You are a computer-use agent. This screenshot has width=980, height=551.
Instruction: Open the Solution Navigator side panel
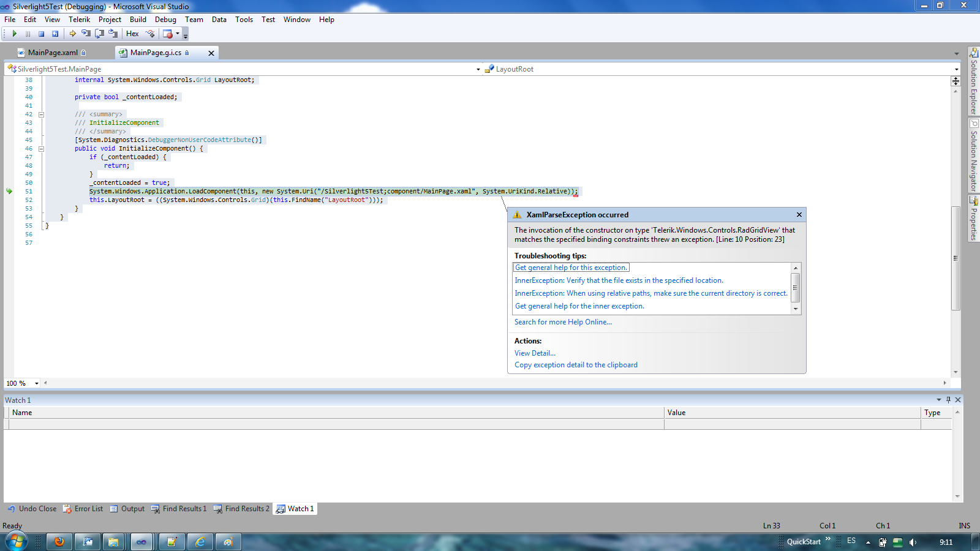click(x=973, y=156)
